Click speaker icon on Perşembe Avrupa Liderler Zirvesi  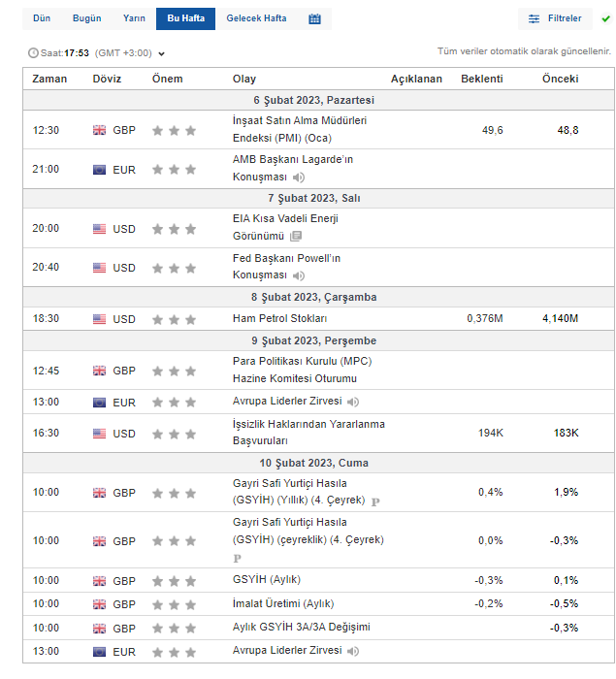point(353,403)
